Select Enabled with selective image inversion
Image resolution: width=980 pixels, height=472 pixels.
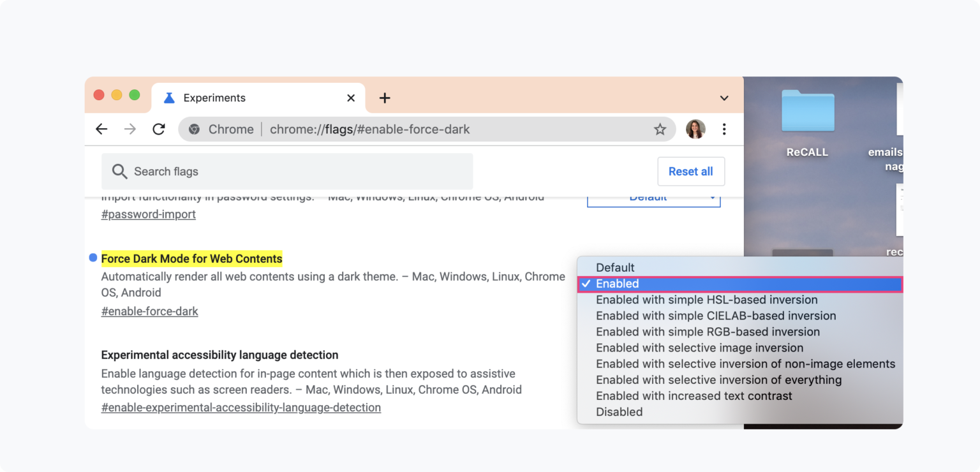click(699, 348)
